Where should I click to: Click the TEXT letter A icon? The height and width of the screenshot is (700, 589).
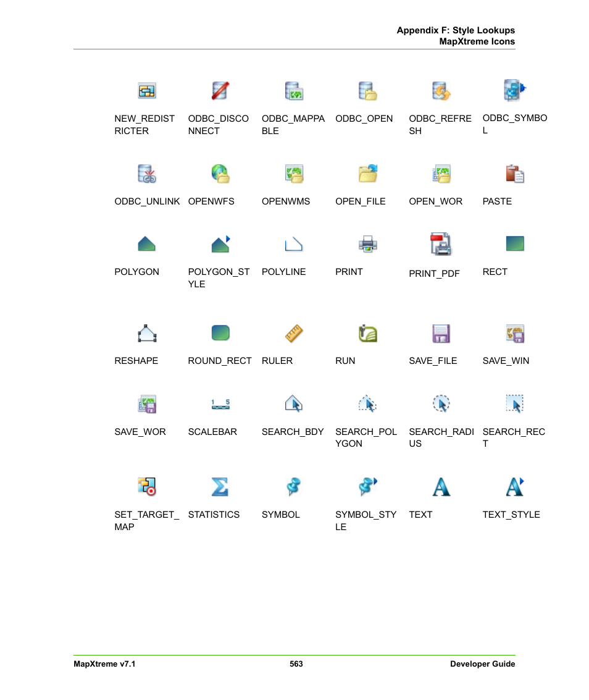pos(441,487)
